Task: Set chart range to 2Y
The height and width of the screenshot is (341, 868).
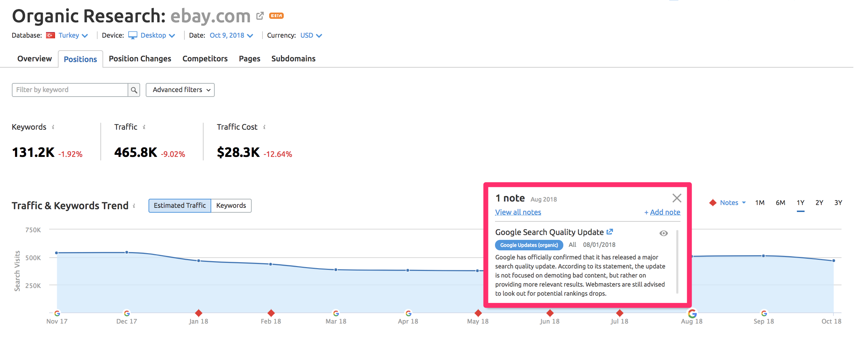Action: click(x=819, y=203)
